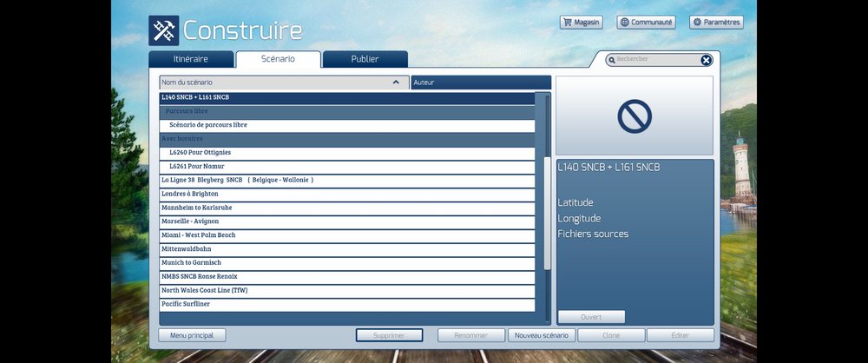The width and height of the screenshot is (868, 363).
Task: Click the Latitude label in details
Action: (575, 203)
